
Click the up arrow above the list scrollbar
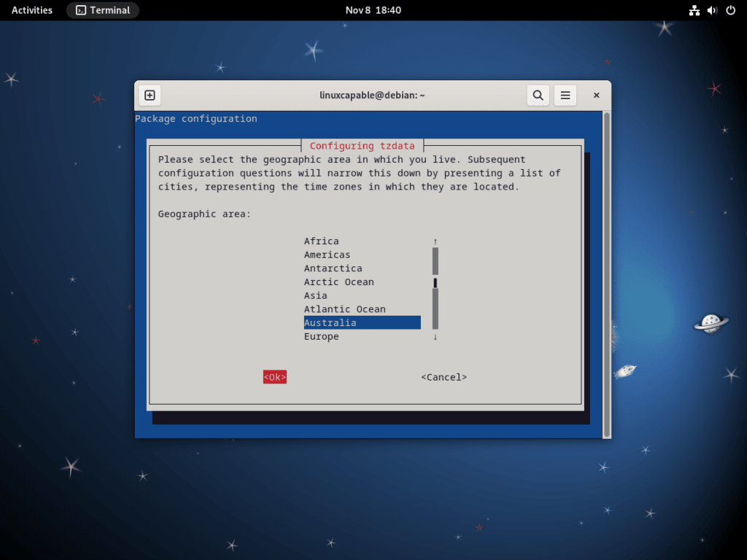435,241
